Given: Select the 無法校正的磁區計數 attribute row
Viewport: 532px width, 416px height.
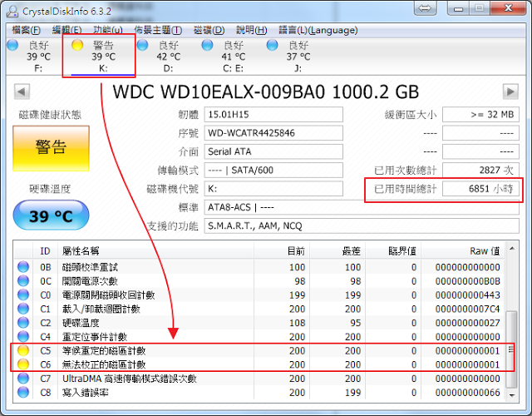Looking at the screenshot, I should (x=259, y=364).
